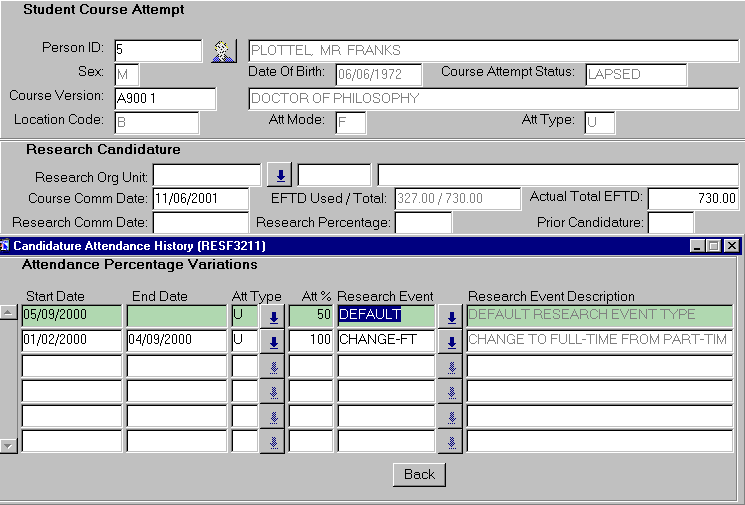Open Att Type list for second row
Viewport: 745px width, 505px height.
pos(272,342)
